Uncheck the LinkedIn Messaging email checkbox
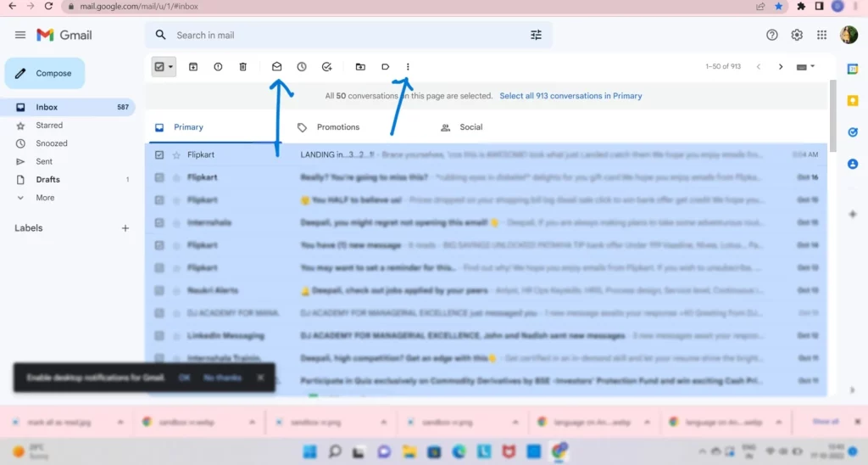The width and height of the screenshot is (868, 465). [159, 336]
